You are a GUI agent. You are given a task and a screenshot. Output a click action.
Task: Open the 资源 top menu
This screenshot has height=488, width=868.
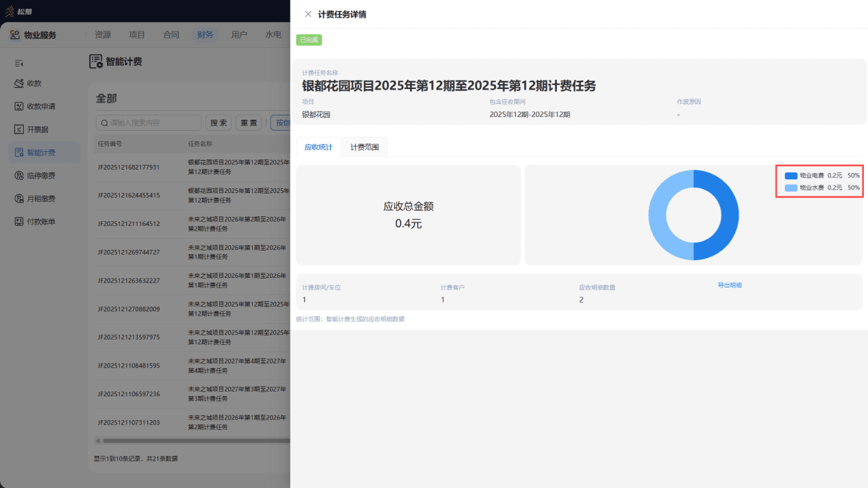(x=103, y=35)
